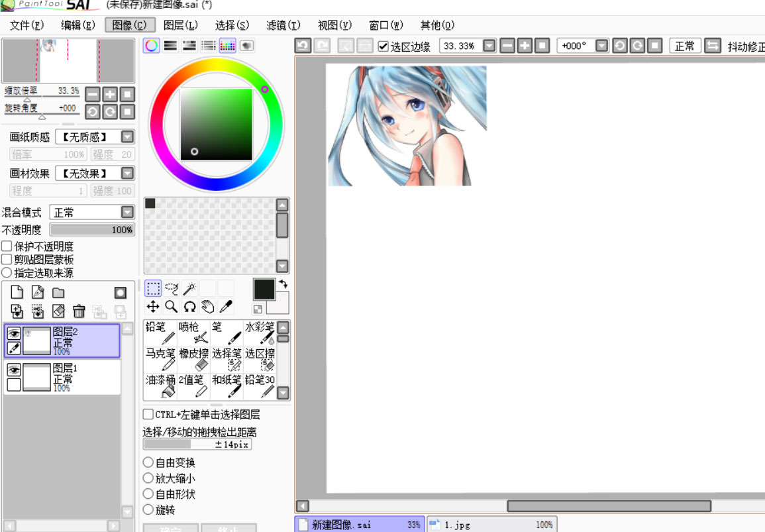
Task: Click the 不透明度 opacity slider
Action: coord(92,229)
